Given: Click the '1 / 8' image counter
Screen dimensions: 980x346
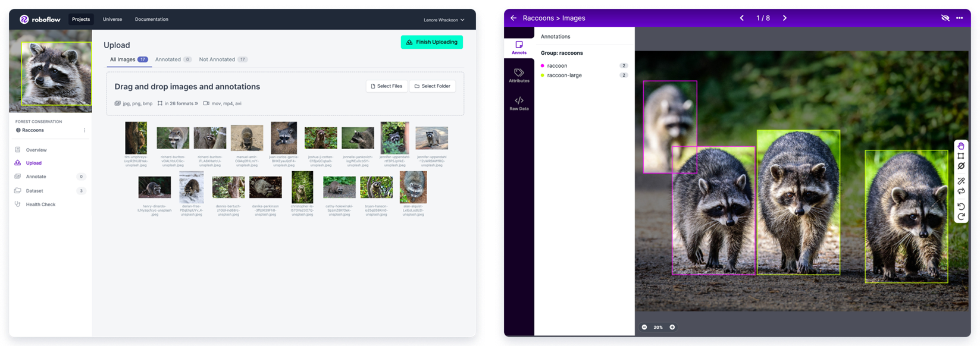Looking at the screenshot, I should pyautogui.click(x=763, y=18).
